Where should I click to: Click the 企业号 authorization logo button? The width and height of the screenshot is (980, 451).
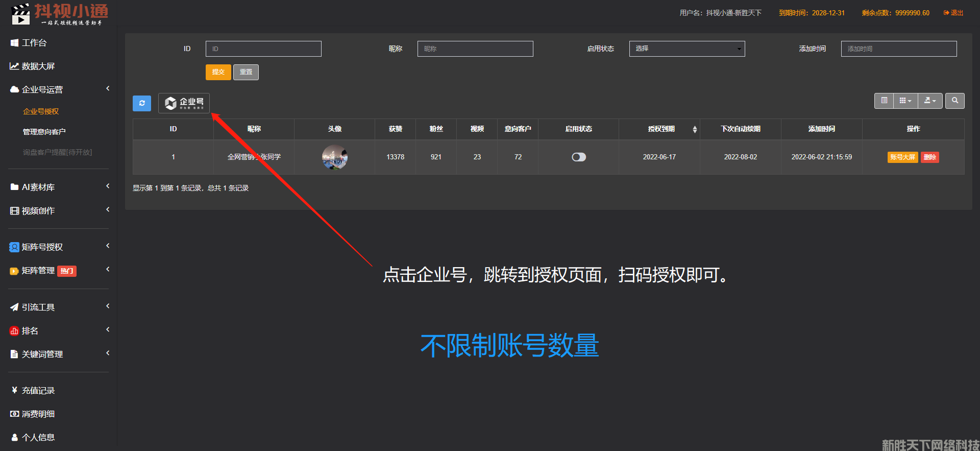coord(184,103)
